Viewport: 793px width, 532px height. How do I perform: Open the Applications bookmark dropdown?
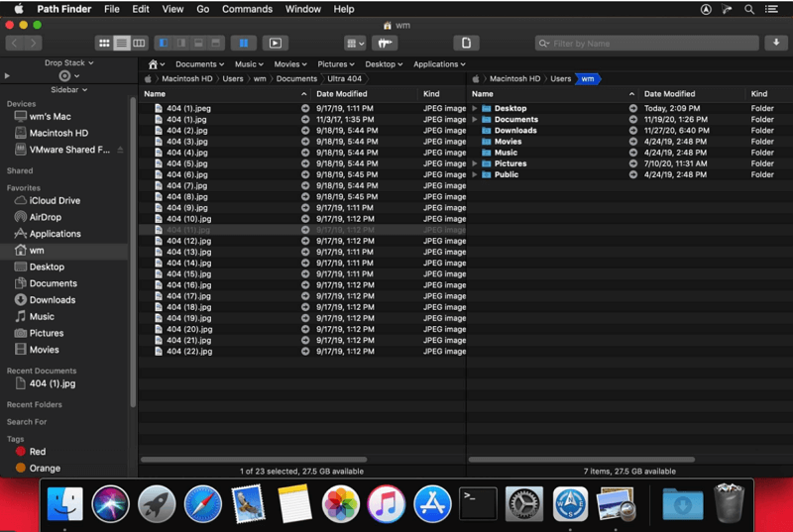439,64
